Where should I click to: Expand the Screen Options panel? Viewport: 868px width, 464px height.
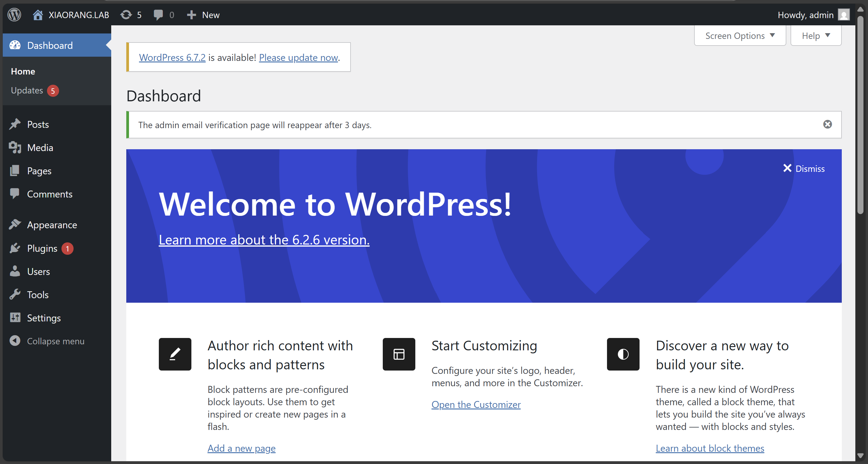(740, 36)
